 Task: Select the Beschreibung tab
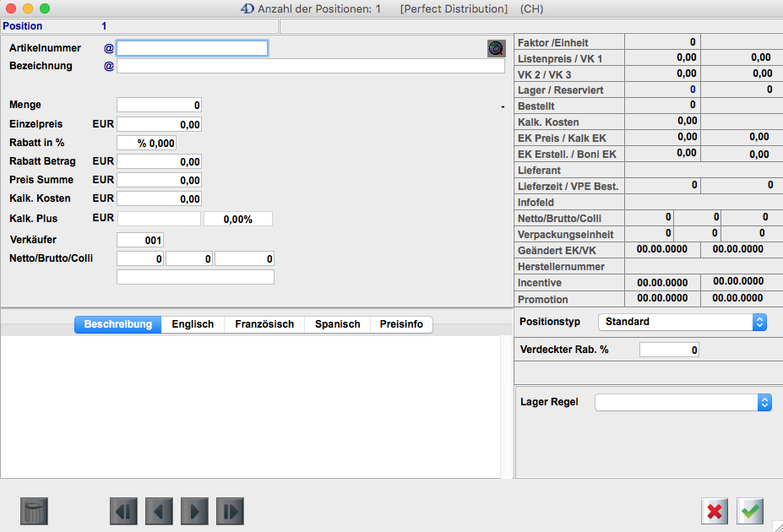coord(118,324)
